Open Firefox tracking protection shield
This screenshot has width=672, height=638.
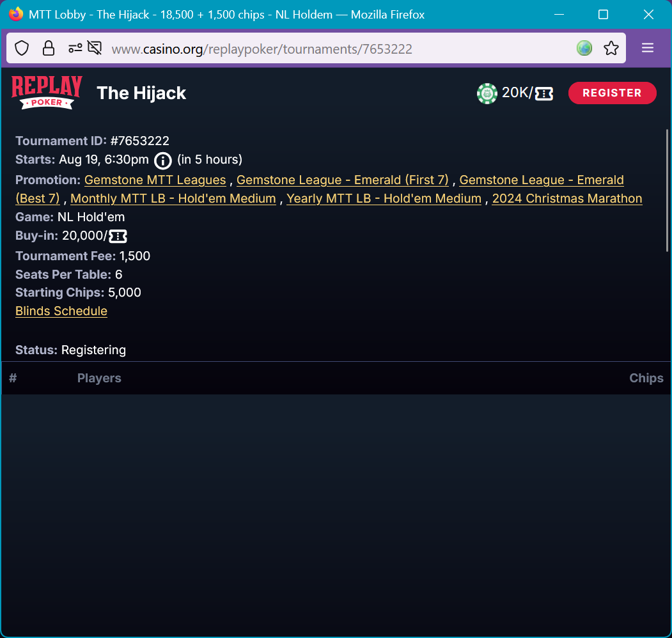22,48
